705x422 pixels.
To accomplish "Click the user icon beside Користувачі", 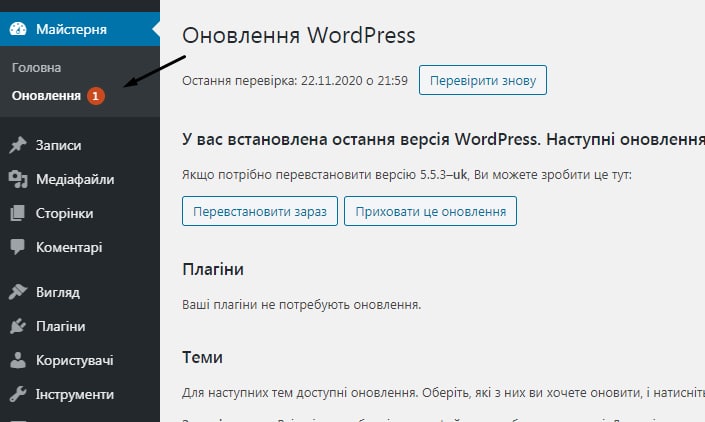I will [x=18, y=360].
